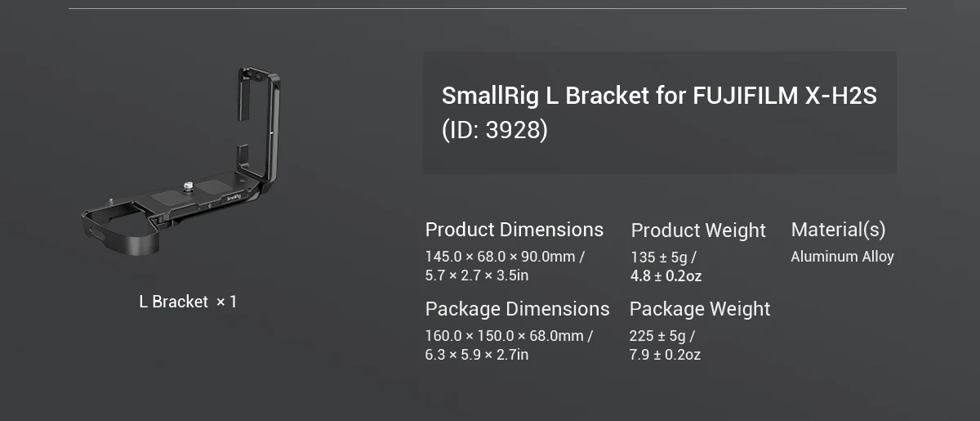Select the "L Bracket × 1" caption
980x421 pixels.
[188, 302]
